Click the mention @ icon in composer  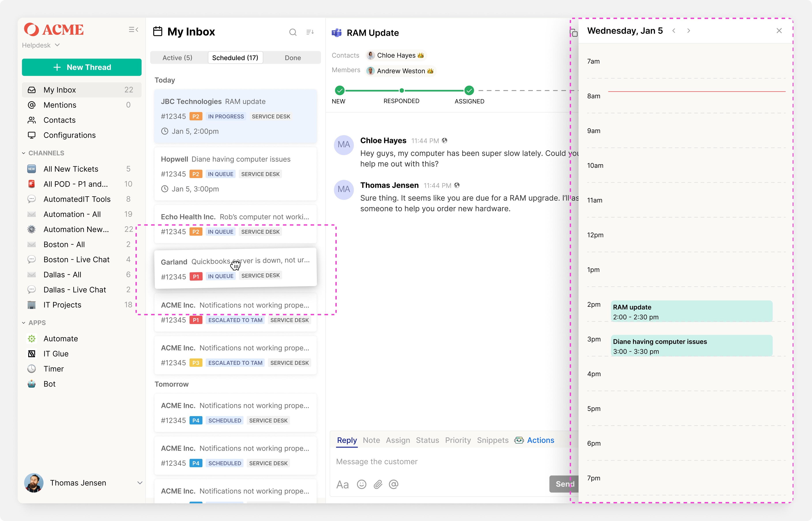(x=393, y=484)
